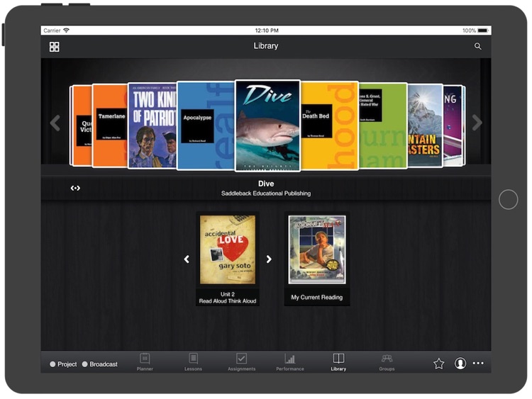This screenshot has height=399, width=532.
Task: Click Saddleback Educational Publishing text
Action: click(x=266, y=193)
